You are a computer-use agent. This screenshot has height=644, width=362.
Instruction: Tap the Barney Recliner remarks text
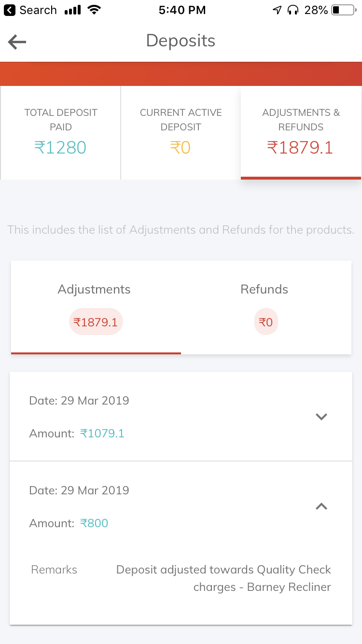tap(223, 578)
